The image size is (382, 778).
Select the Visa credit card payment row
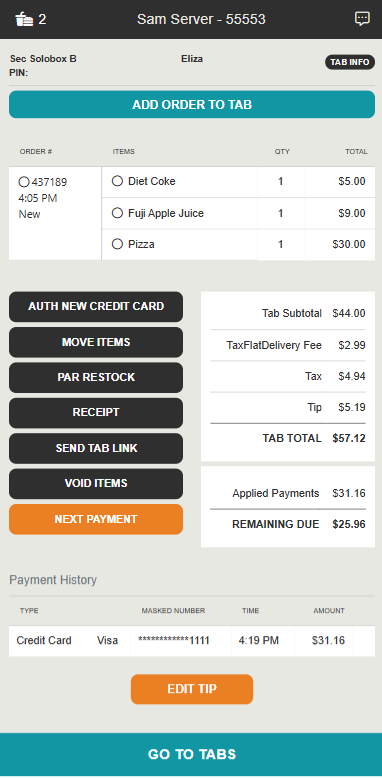pos(192,641)
